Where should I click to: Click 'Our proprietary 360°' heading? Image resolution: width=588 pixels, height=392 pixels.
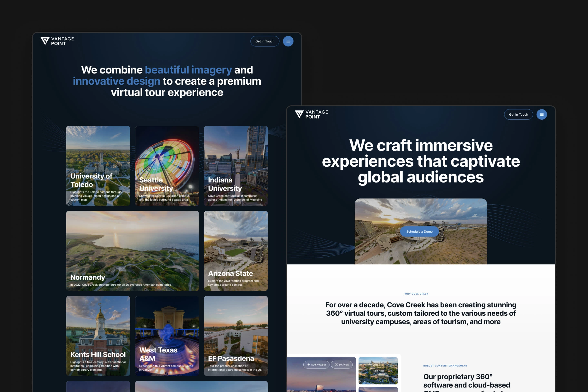point(467,382)
